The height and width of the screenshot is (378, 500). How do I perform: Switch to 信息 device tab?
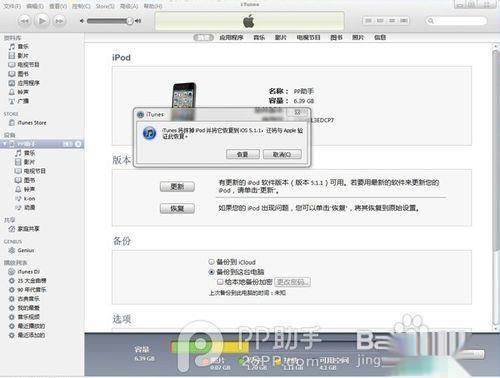[380, 37]
